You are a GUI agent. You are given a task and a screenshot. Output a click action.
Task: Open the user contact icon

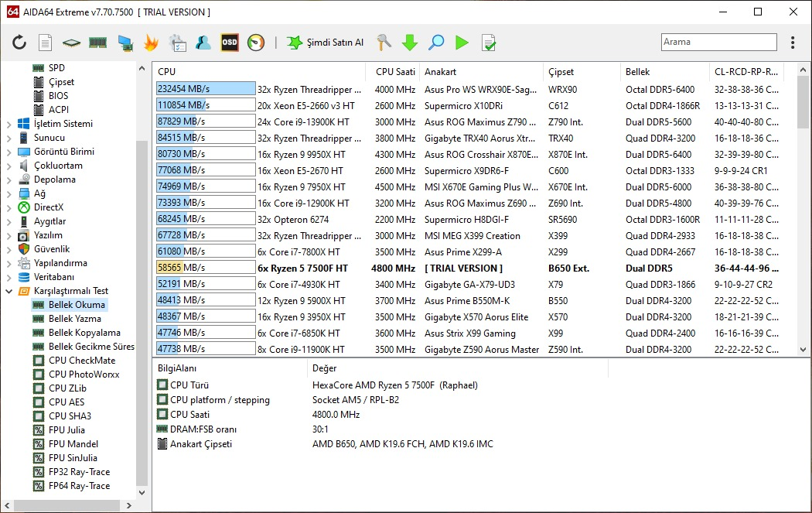(203, 42)
